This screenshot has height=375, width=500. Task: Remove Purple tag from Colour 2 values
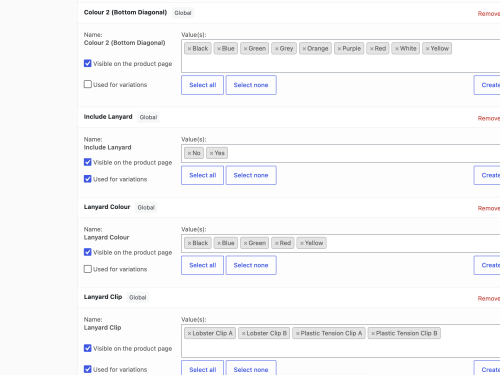pos(339,49)
